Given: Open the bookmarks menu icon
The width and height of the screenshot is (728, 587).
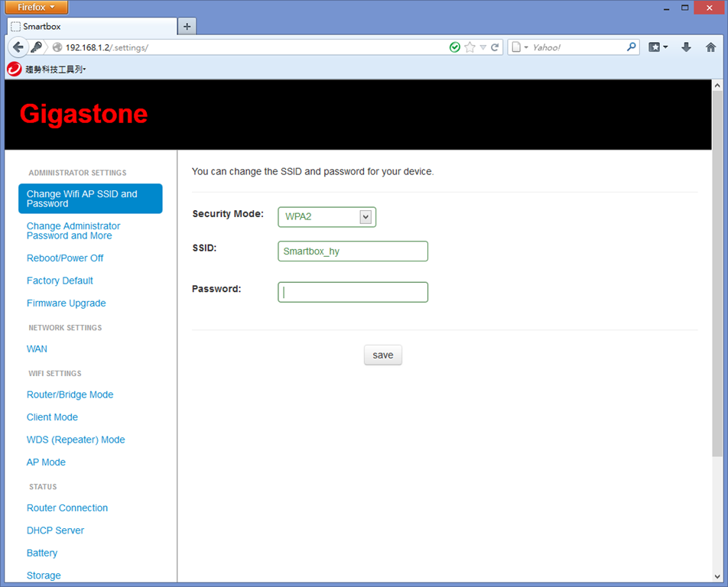Looking at the screenshot, I should pos(658,47).
